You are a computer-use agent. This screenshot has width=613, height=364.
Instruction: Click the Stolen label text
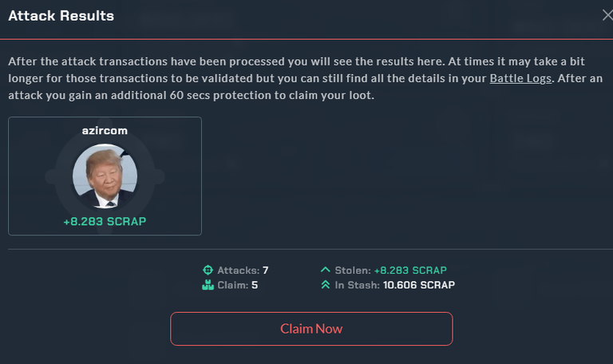[353, 270]
